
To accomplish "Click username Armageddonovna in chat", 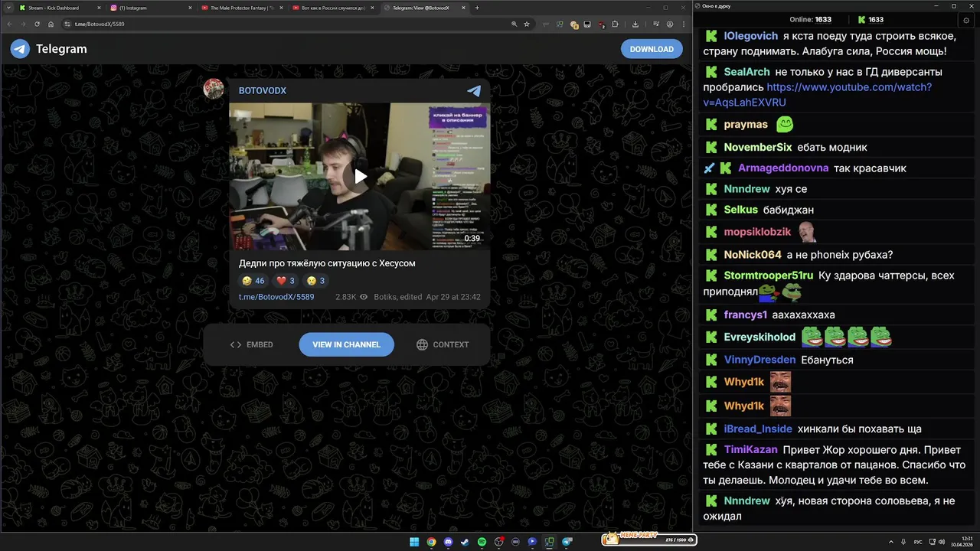I will [783, 168].
